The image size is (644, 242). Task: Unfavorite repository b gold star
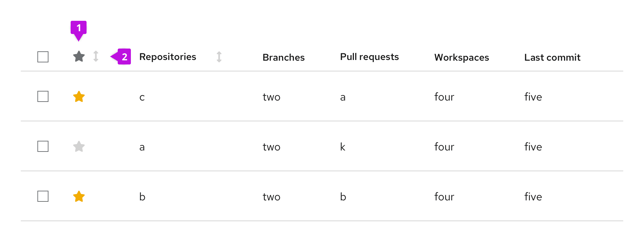tap(79, 197)
